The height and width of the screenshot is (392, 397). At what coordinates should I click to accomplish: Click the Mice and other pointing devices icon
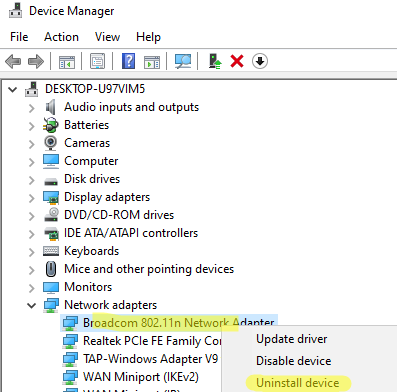point(51,269)
